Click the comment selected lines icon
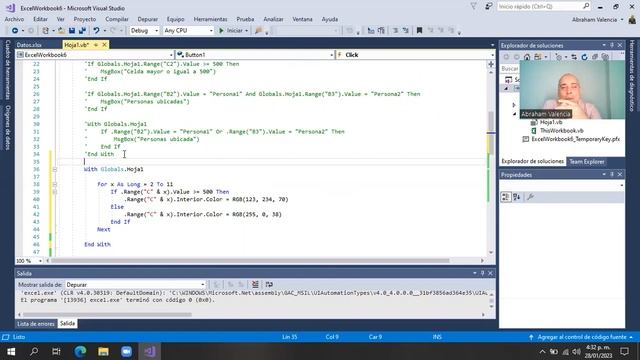 pyautogui.click(x=395, y=31)
